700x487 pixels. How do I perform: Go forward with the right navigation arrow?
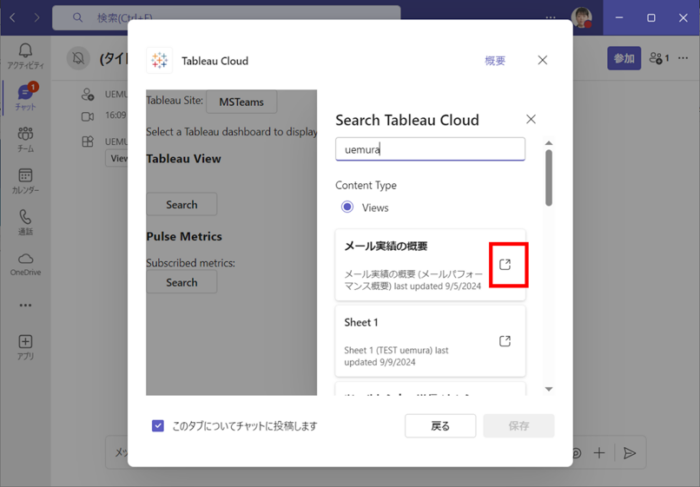pos(37,18)
